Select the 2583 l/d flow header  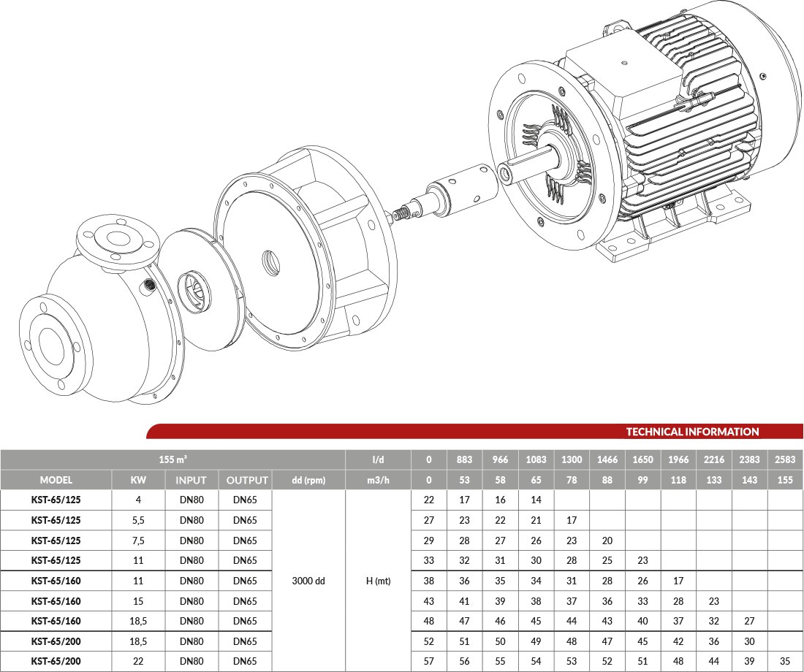coord(785,459)
